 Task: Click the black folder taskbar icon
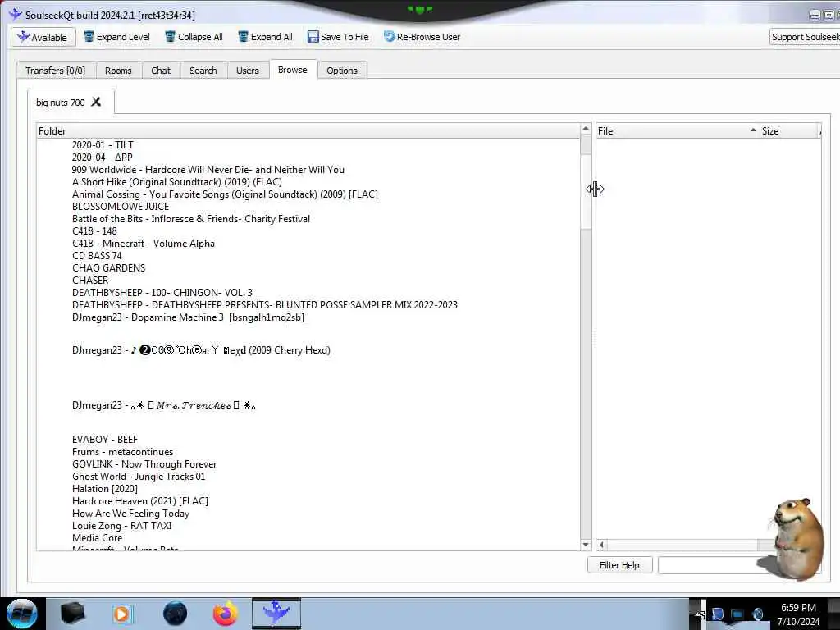click(73, 614)
